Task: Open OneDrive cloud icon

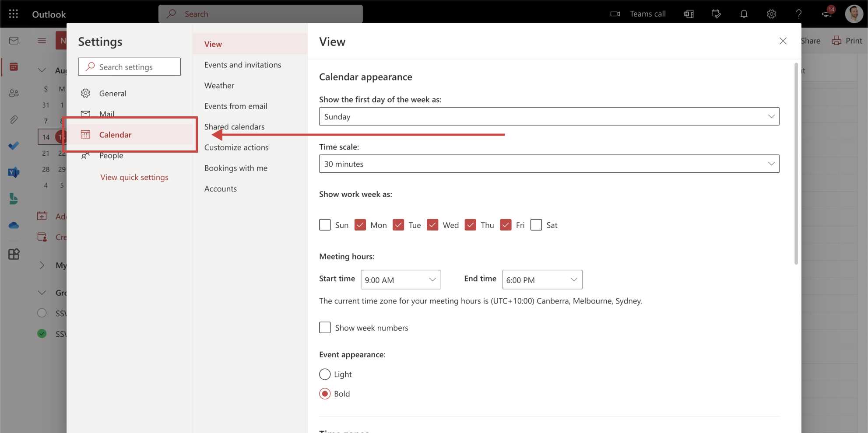Action: pos(14,225)
